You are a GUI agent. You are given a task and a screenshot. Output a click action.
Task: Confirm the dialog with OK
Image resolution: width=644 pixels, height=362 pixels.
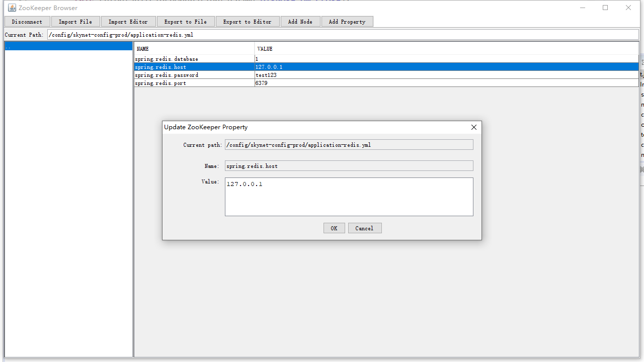pyautogui.click(x=334, y=228)
